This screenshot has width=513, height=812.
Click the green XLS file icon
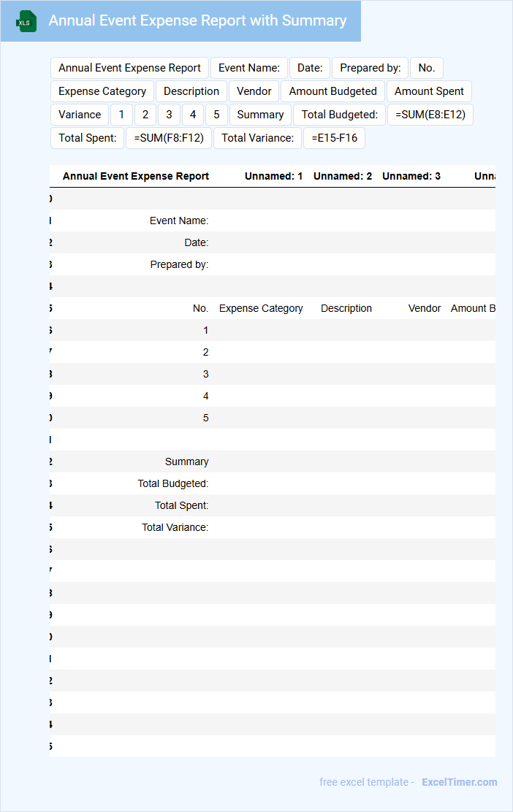coord(26,21)
